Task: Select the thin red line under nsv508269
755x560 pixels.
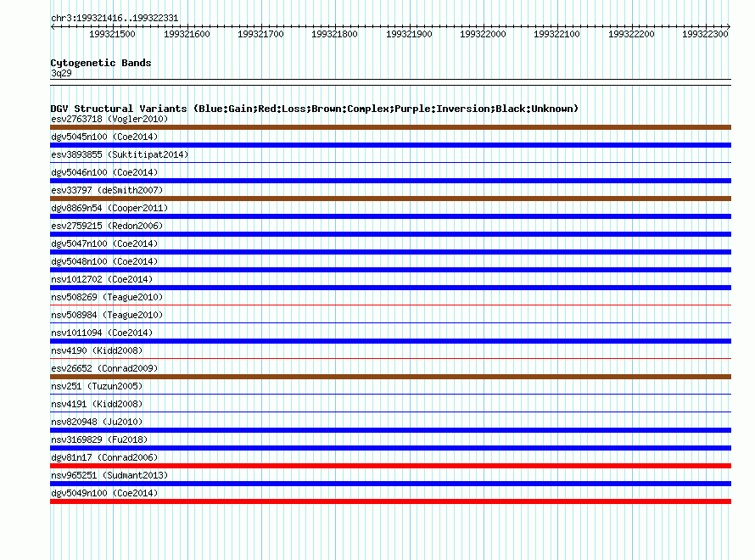Action: 390,305
